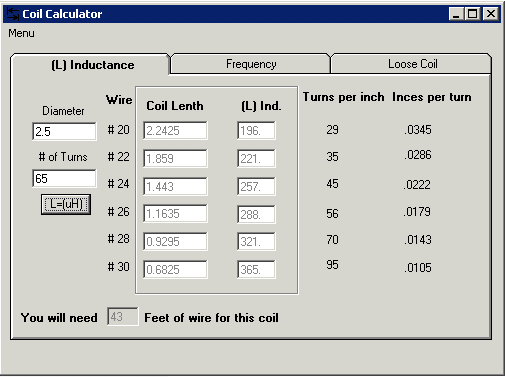
Task: Click turns per inch value 95
Action: coord(332,265)
